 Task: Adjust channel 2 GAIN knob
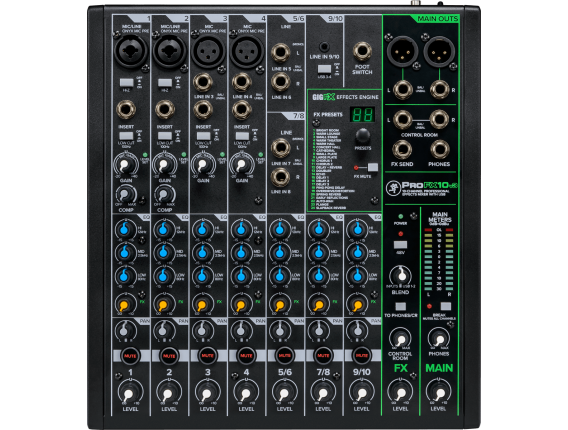164,165
